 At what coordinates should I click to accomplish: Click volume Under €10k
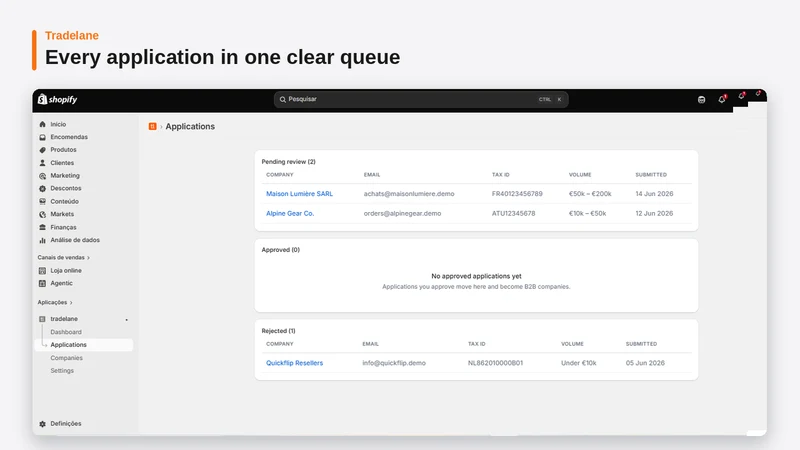coord(579,363)
